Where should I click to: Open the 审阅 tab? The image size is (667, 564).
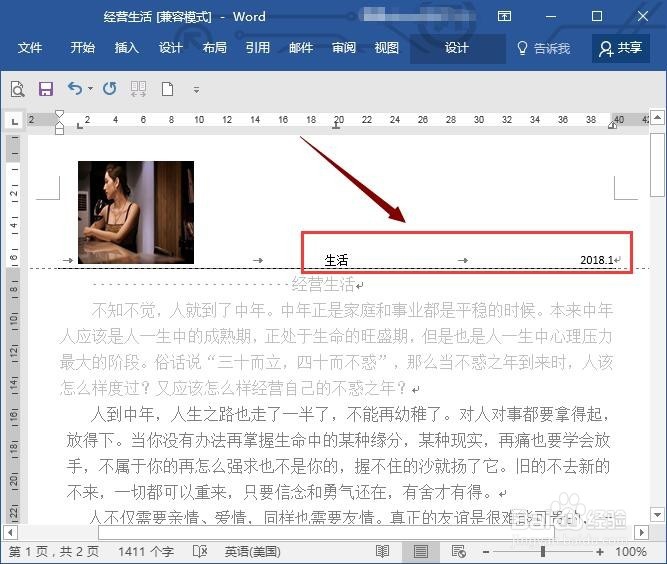click(344, 48)
